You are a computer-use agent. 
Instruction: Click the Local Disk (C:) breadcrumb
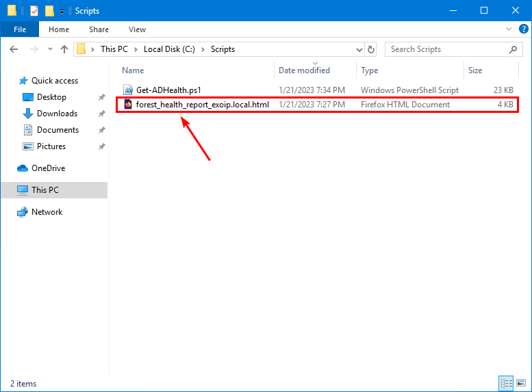tap(169, 49)
